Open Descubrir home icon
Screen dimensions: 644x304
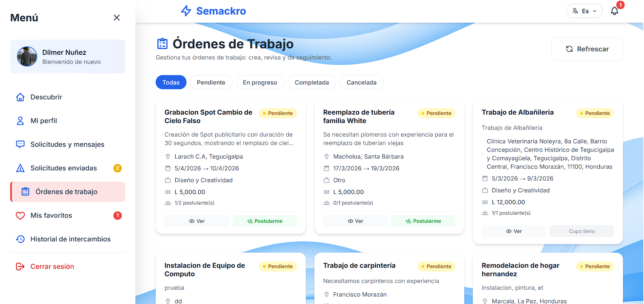[20, 97]
